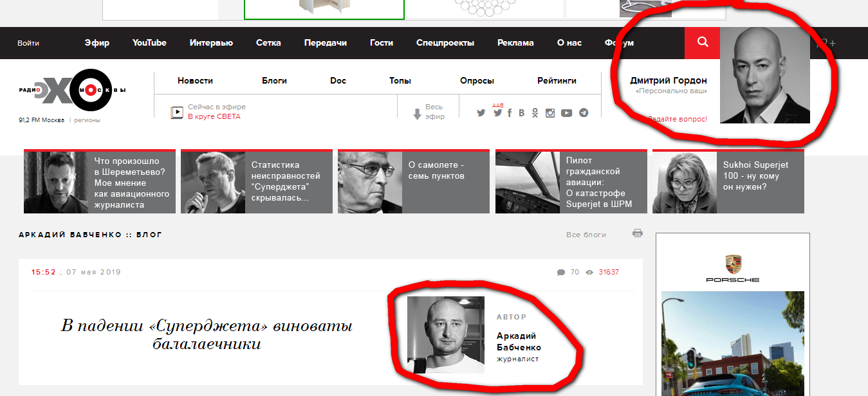The image size is (868, 396).
Task: Open the Эфир menu item
Action: pyautogui.click(x=97, y=43)
